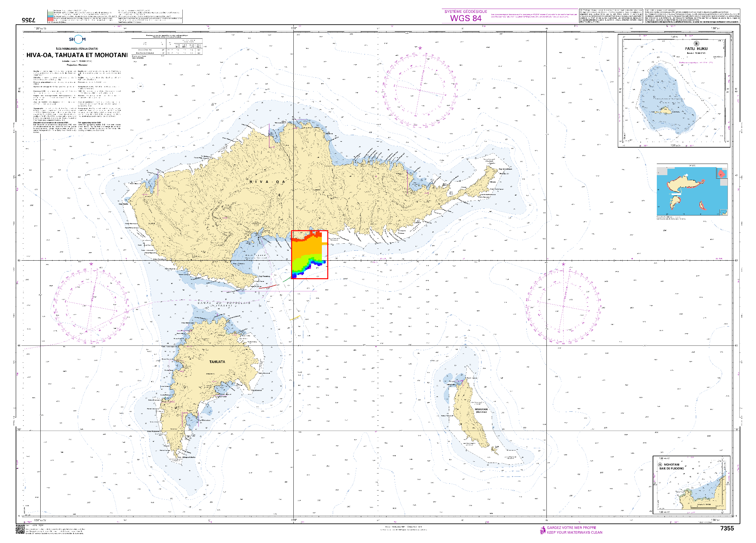Click the QR code in the bottom-left corner

pos(20,529)
